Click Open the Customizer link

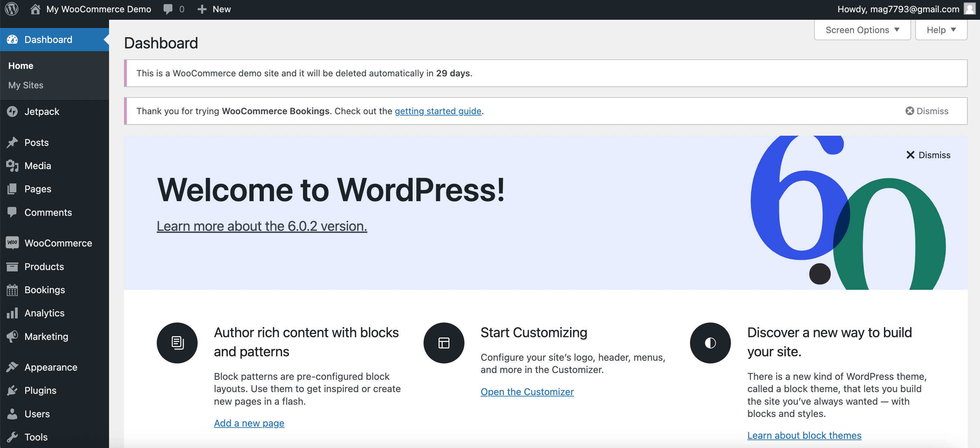(527, 392)
